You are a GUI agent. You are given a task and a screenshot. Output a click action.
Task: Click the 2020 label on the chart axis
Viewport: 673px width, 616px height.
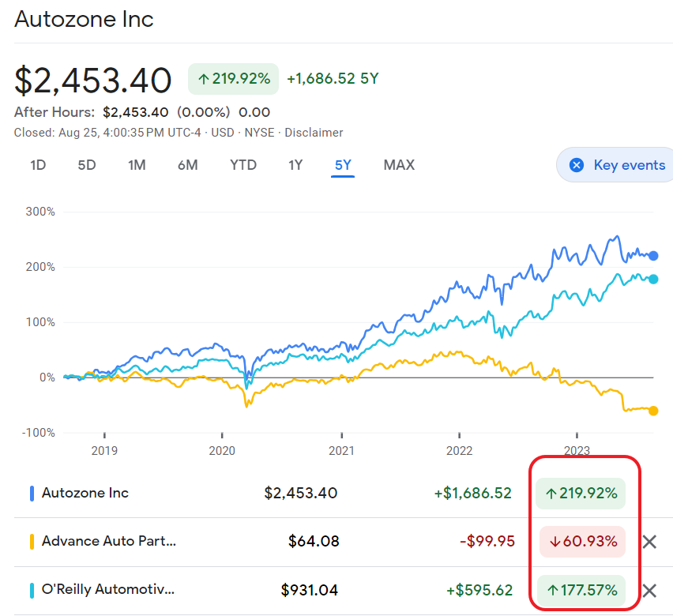click(x=222, y=451)
